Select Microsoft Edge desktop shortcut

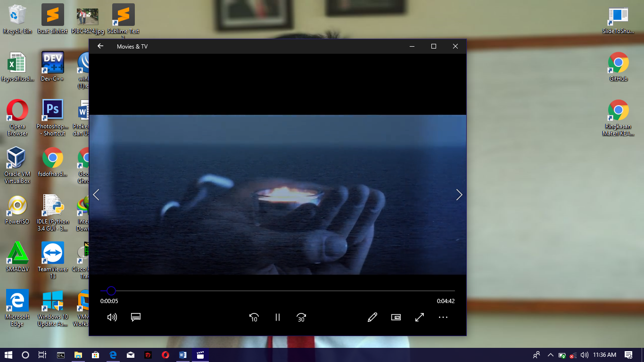17,308
